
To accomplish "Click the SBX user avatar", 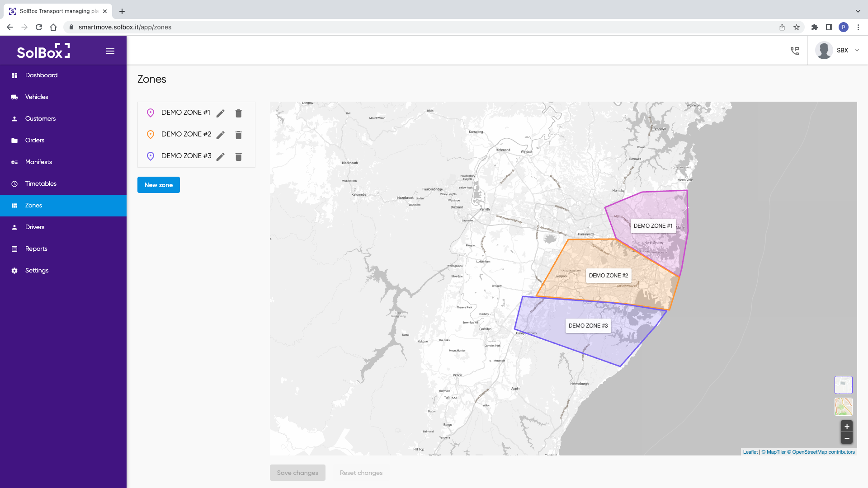I will coord(824,50).
